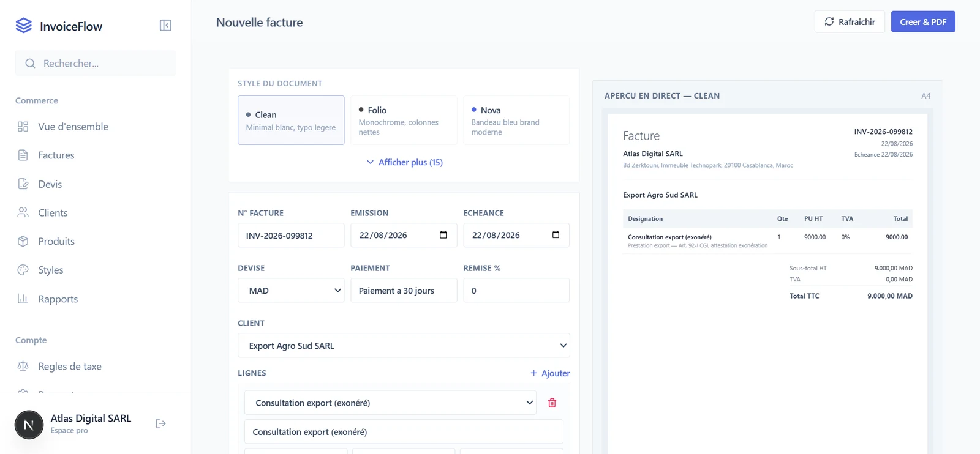Open the Emission date calendar picker
Screen dimensions: 980x454
[x=443, y=235]
